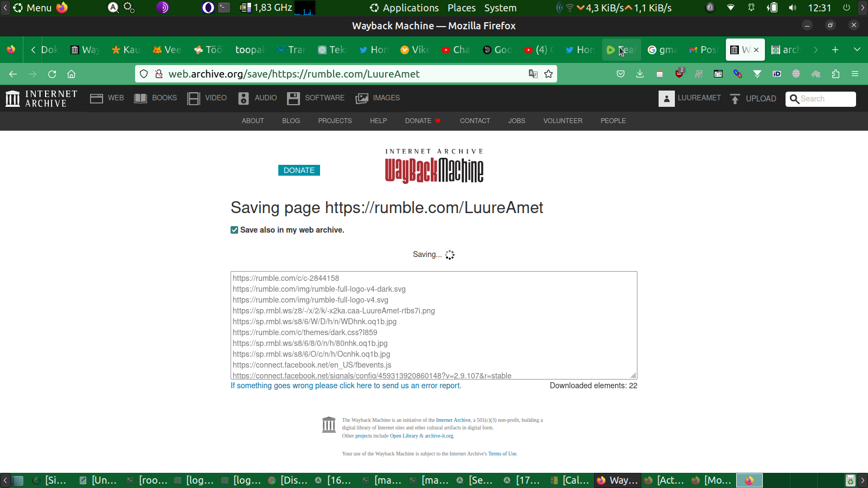Open the uBlock Origin extension icon
This screenshot has width=868, height=488.
click(679, 74)
